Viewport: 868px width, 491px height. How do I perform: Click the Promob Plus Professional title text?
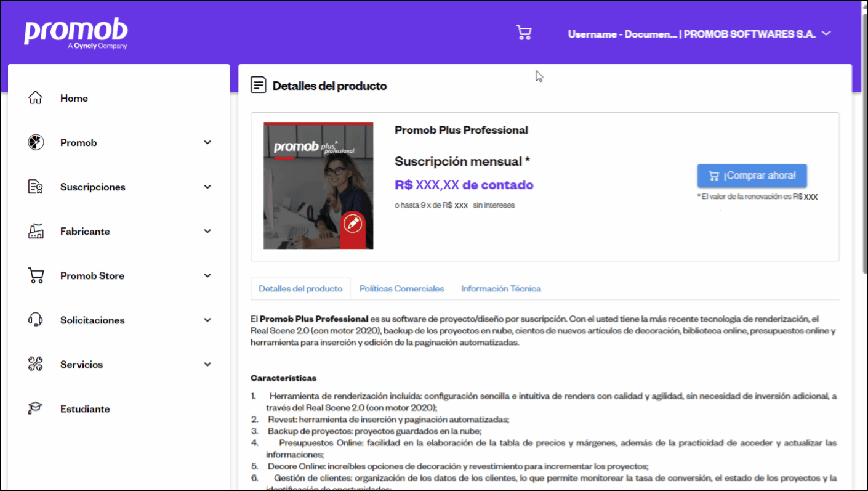(x=461, y=130)
